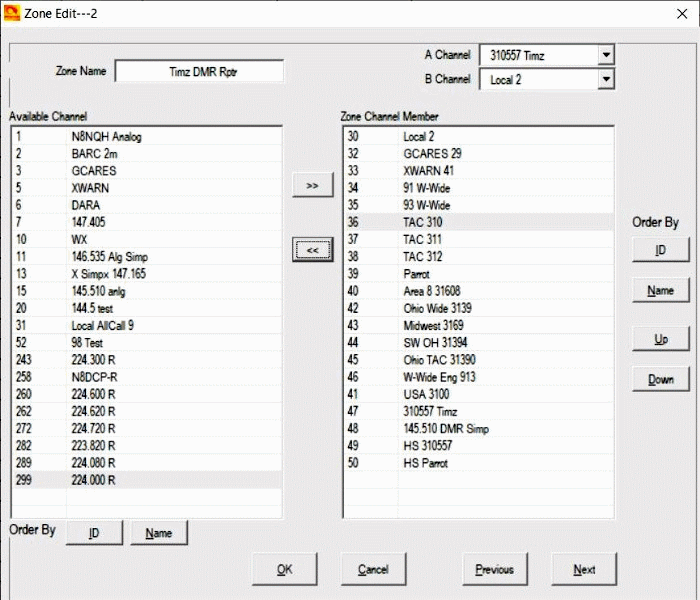Sort available channels by Name
The width and height of the screenshot is (700, 600).
pyautogui.click(x=159, y=533)
